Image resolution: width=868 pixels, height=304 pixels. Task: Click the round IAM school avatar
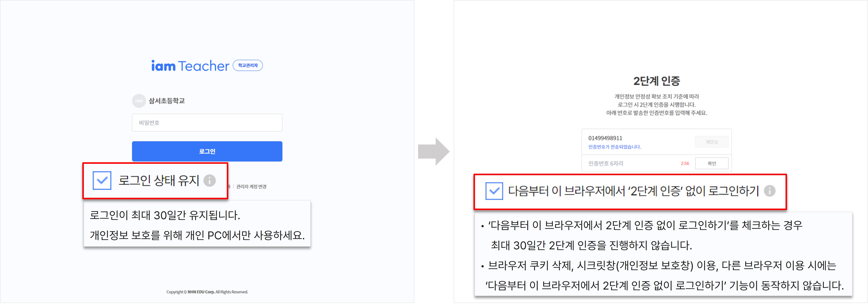coord(139,101)
